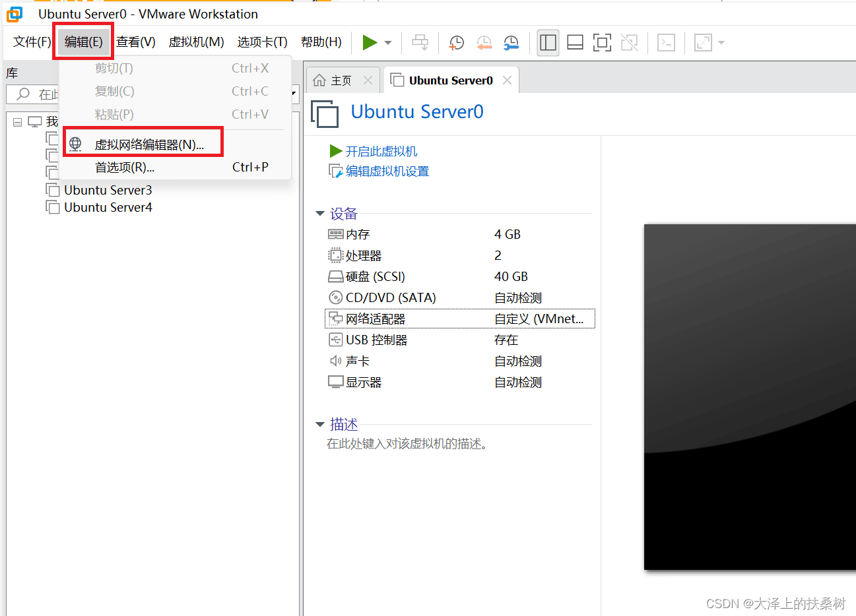856x616 pixels.
Task: Select the Ubuntu Server0 tab
Action: (451, 80)
